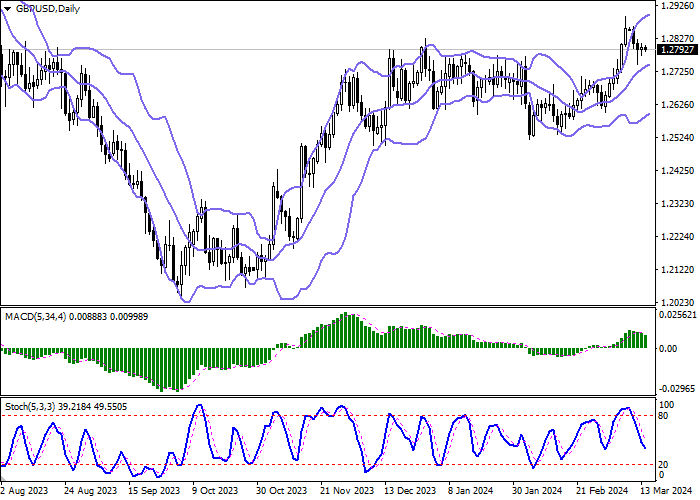
Task: Click the 1.29260 price axis label
Action: click(x=677, y=5)
